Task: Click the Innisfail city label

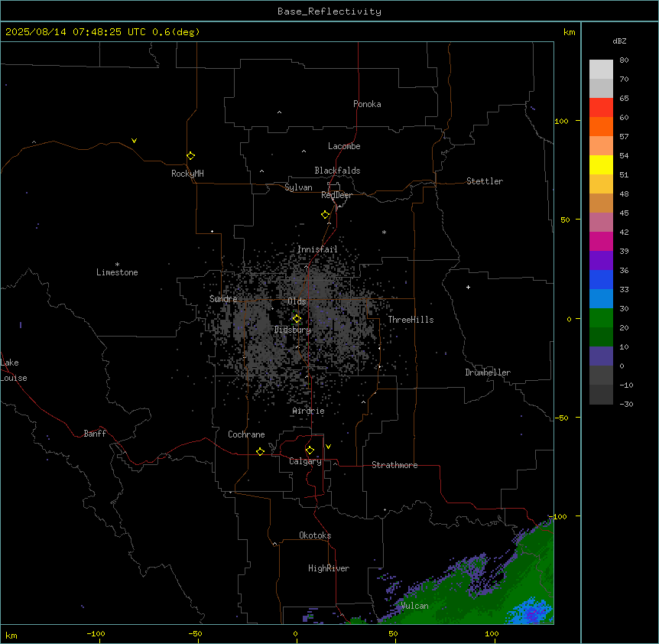Action: (317, 249)
